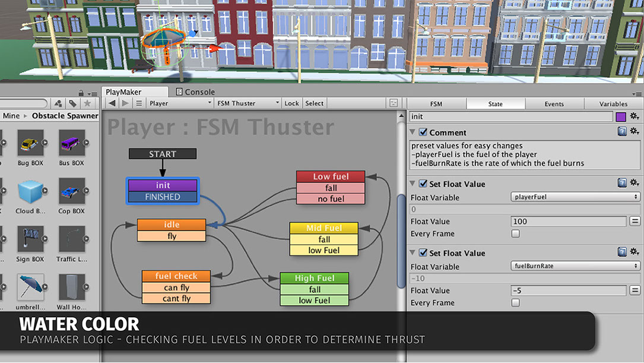Enable Every Frame for playerFuel action
644x363 pixels.
pos(515,233)
